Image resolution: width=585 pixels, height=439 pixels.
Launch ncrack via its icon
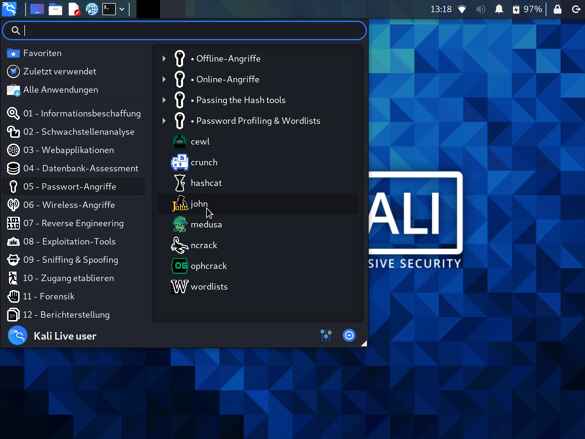(x=180, y=245)
